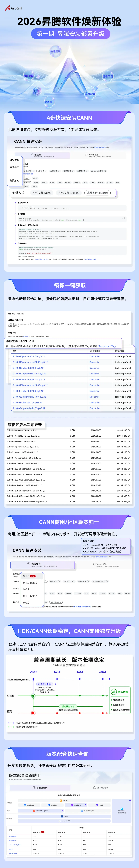Click the 兼容周期 bubble in the banner
The width and height of the screenshot is (139, 868).
pos(28,76)
